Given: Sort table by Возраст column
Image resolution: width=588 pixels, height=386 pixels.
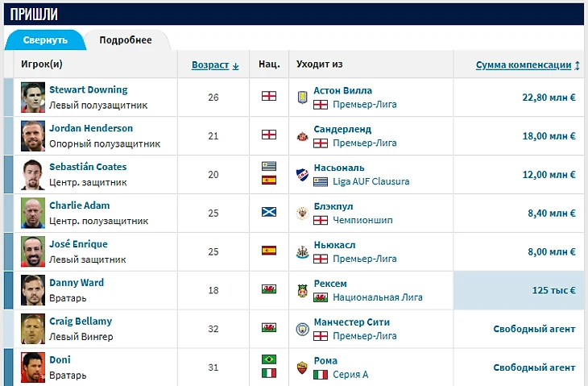Looking at the screenshot, I should point(215,65).
